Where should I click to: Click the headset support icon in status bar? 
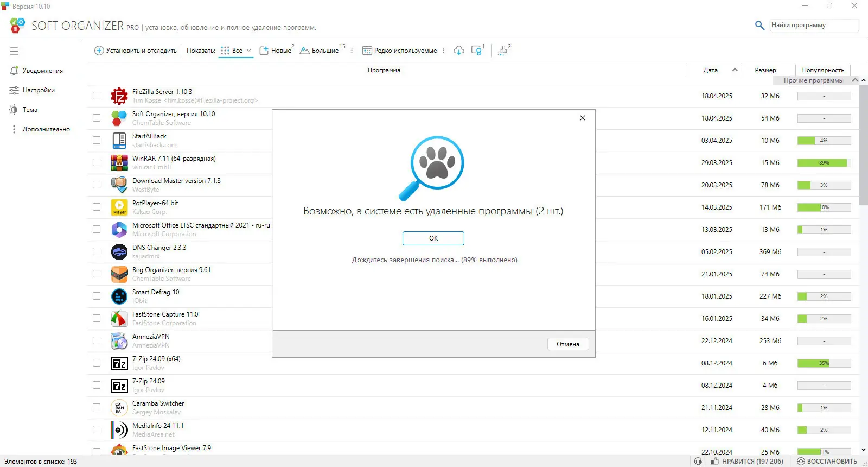[x=698, y=462]
